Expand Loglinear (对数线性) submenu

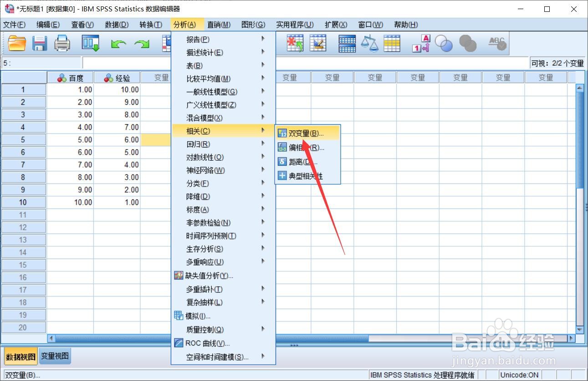(223, 157)
